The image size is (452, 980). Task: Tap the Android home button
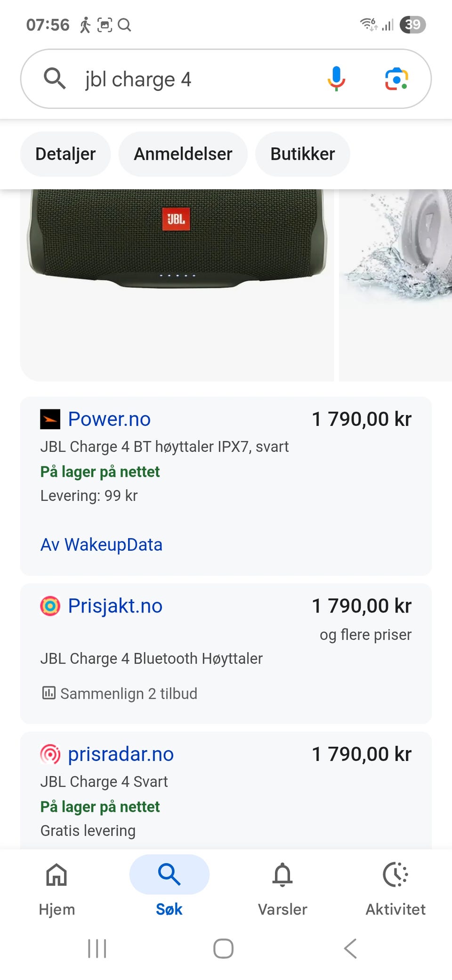[223, 948]
